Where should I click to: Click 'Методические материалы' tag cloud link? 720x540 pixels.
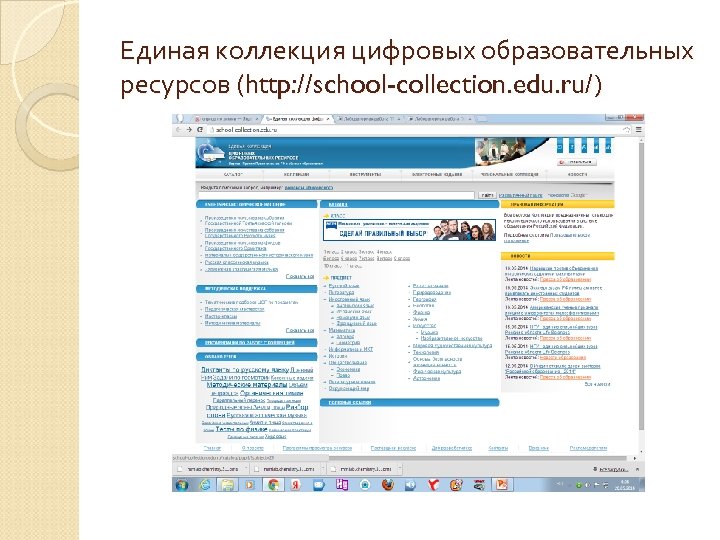click(247, 385)
